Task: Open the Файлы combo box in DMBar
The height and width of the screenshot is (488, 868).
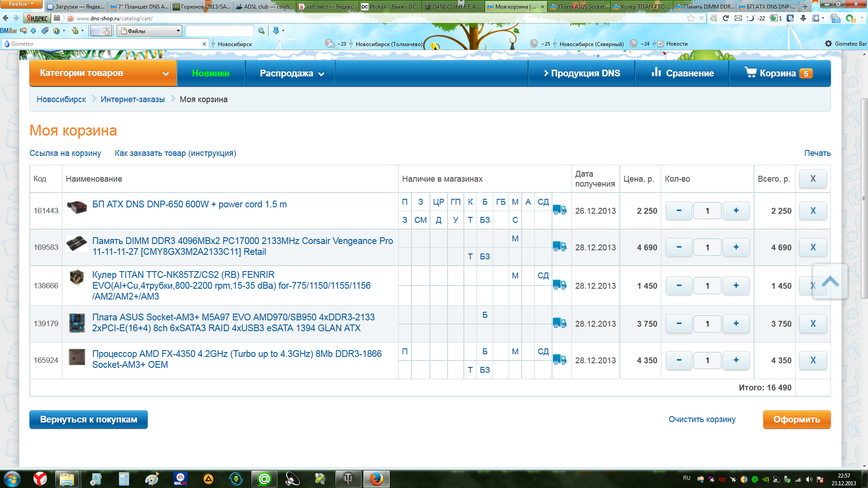Action: 150,31
